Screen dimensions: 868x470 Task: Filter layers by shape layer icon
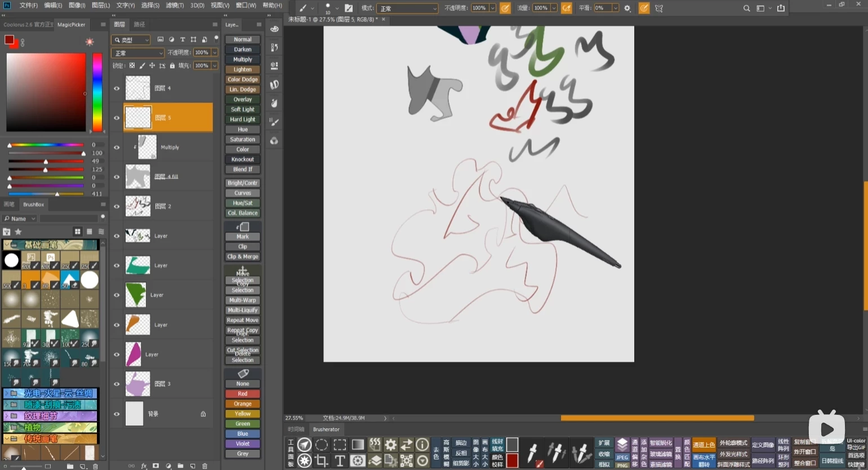click(193, 39)
